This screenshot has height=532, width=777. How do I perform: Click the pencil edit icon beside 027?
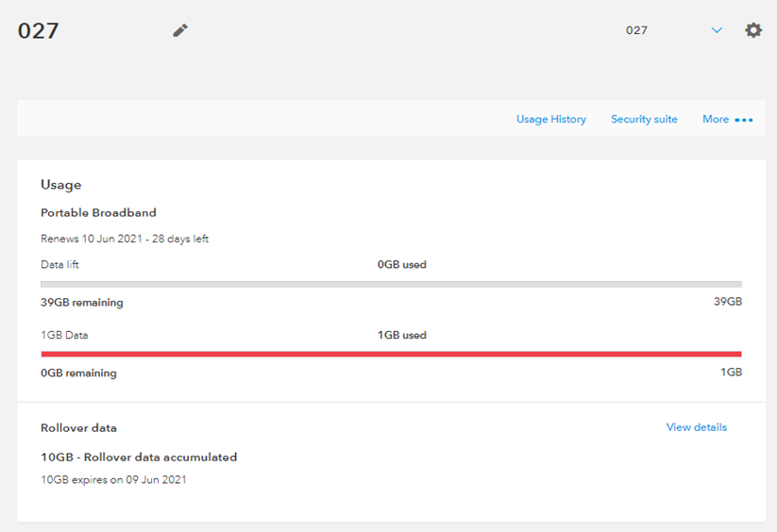coord(180,30)
